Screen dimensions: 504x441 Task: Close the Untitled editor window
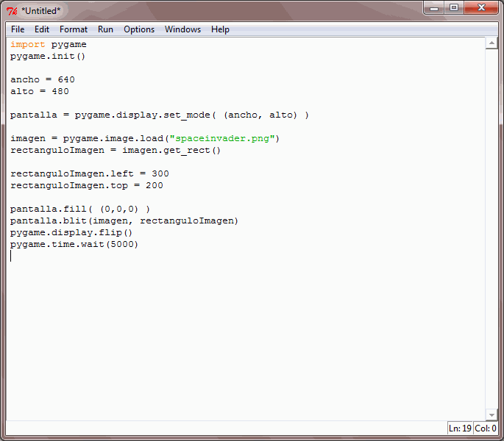481,8
